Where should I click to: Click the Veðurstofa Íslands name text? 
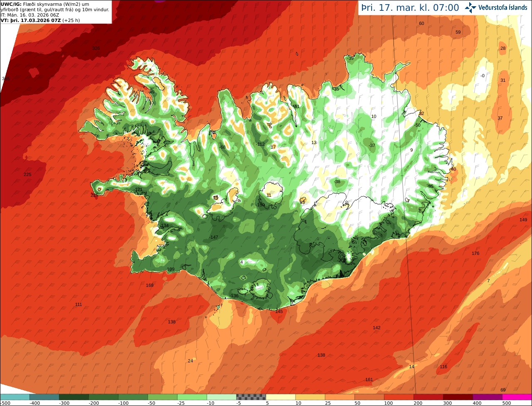pyautogui.click(x=503, y=7)
